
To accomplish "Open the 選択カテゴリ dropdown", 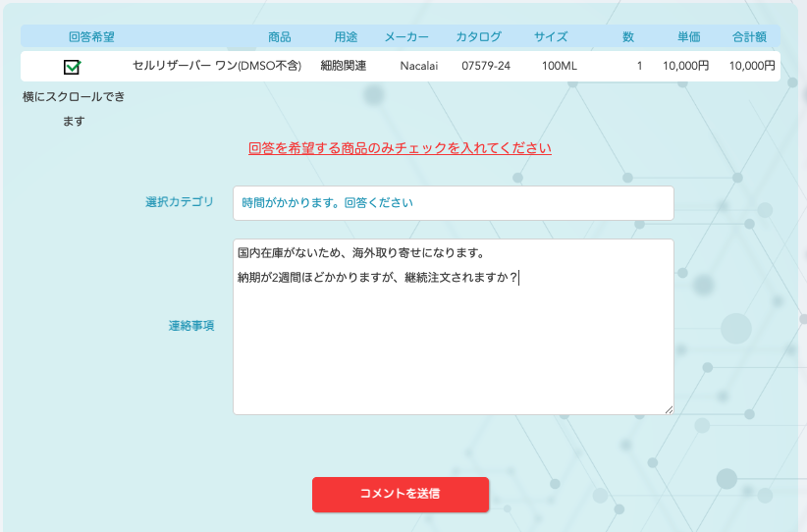I will tap(453, 203).
